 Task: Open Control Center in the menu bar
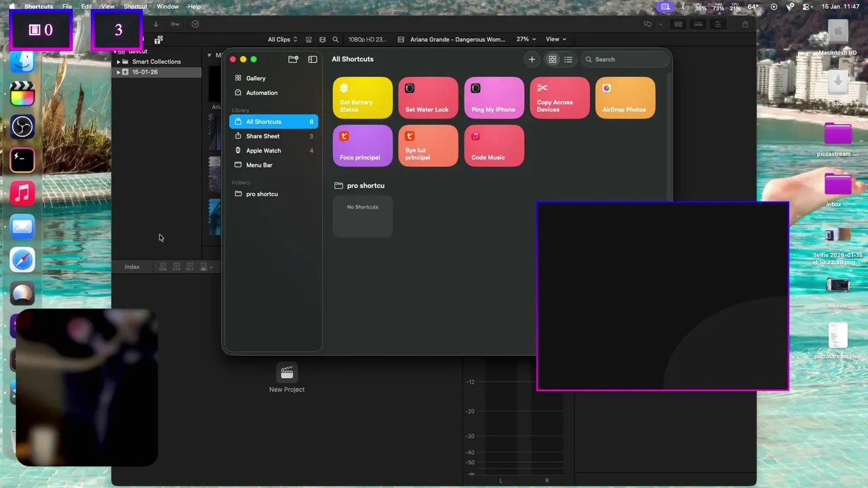click(x=806, y=6)
